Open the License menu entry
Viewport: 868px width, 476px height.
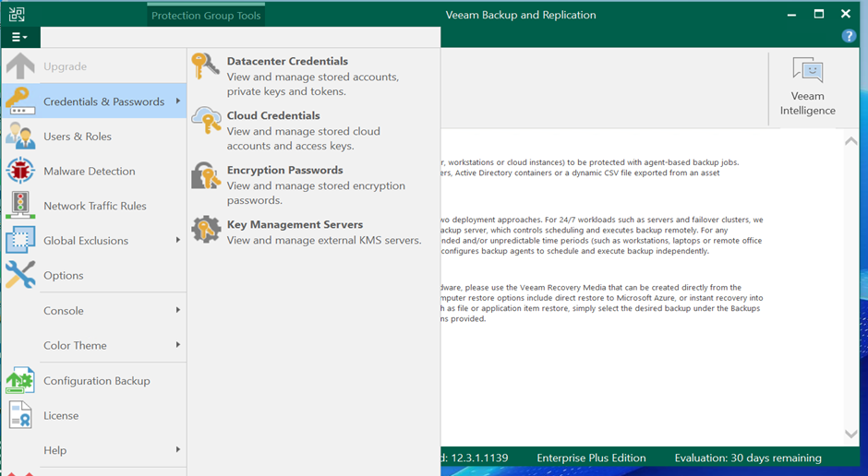(x=94, y=415)
